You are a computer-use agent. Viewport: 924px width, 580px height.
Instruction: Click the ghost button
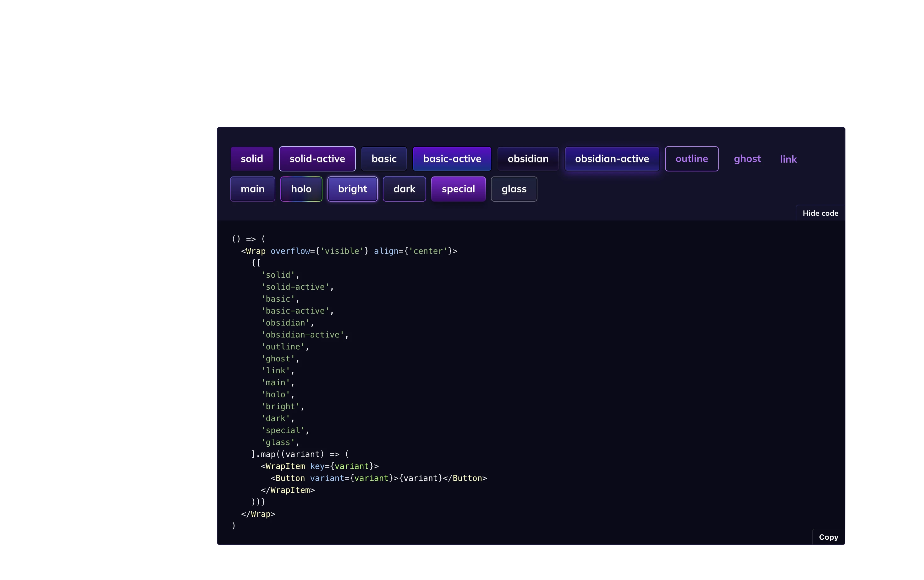pos(747,159)
